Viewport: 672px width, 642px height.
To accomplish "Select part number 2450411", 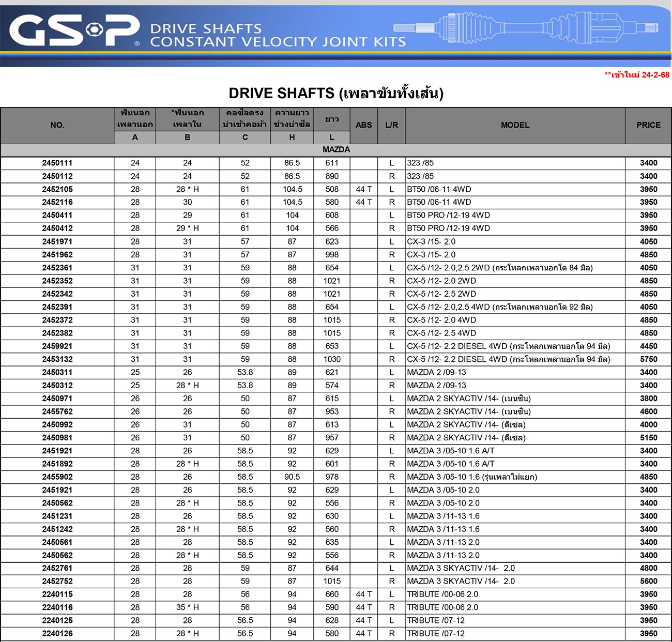I will 57,215.
